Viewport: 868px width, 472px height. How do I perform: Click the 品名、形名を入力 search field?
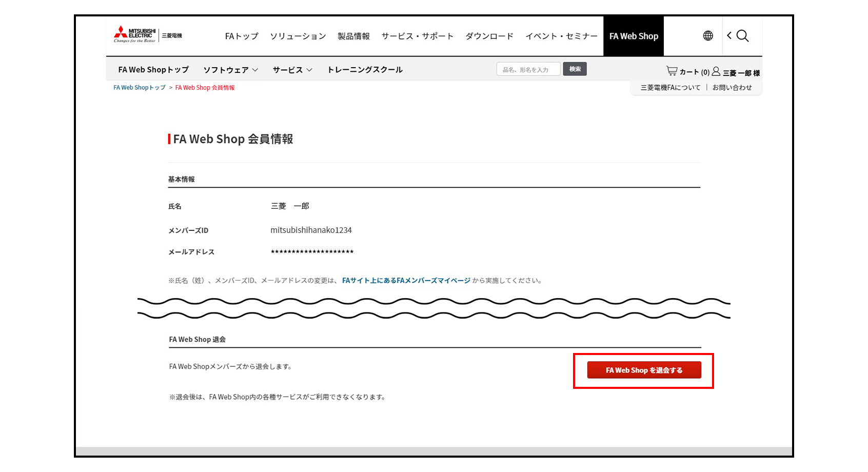[x=528, y=69]
